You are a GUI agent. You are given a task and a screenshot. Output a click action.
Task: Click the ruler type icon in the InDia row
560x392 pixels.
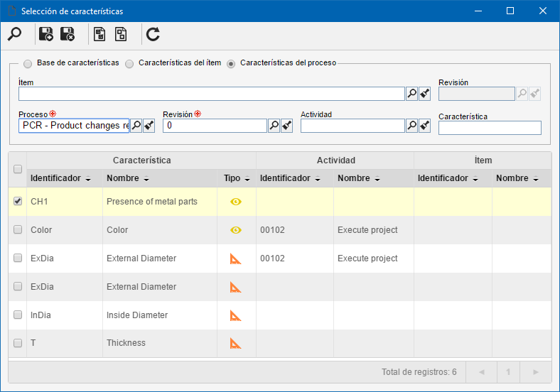click(235, 315)
